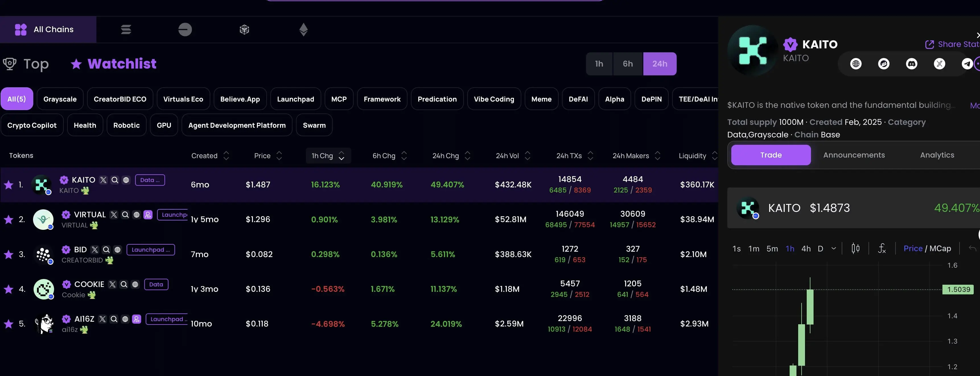Sort table by 6h Chg column
The width and height of the screenshot is (980, 376).
click(x=390, y=156)
